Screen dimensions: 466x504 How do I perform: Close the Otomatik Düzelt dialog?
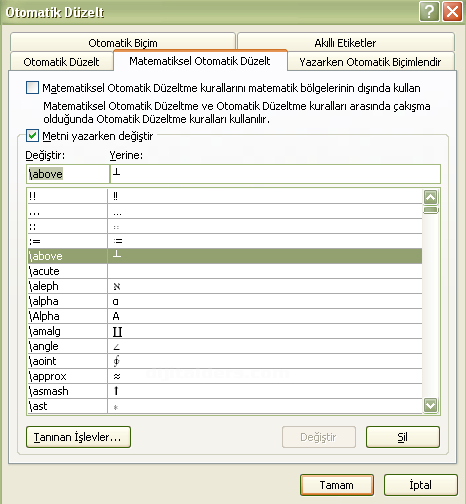click(x=453, y=12)
